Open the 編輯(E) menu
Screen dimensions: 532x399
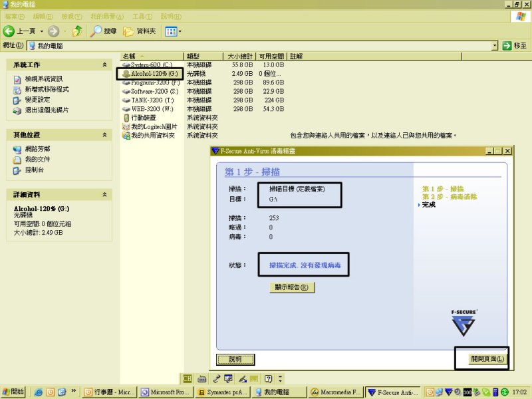coord(43,16)
